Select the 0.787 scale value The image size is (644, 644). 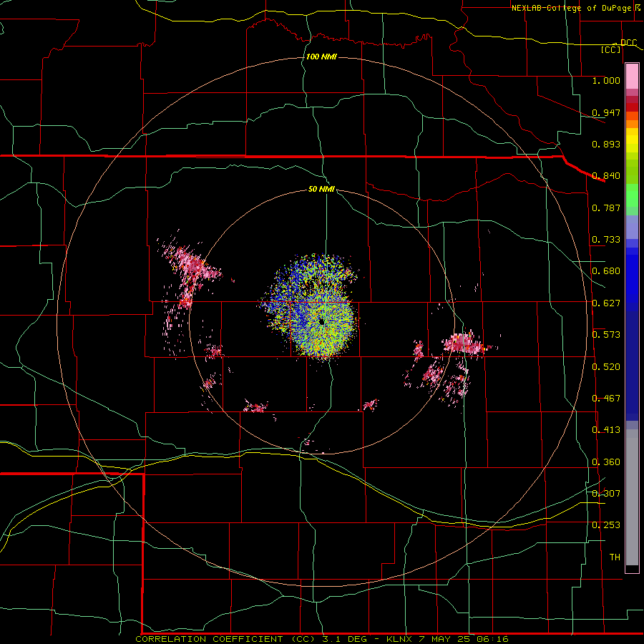606,208
